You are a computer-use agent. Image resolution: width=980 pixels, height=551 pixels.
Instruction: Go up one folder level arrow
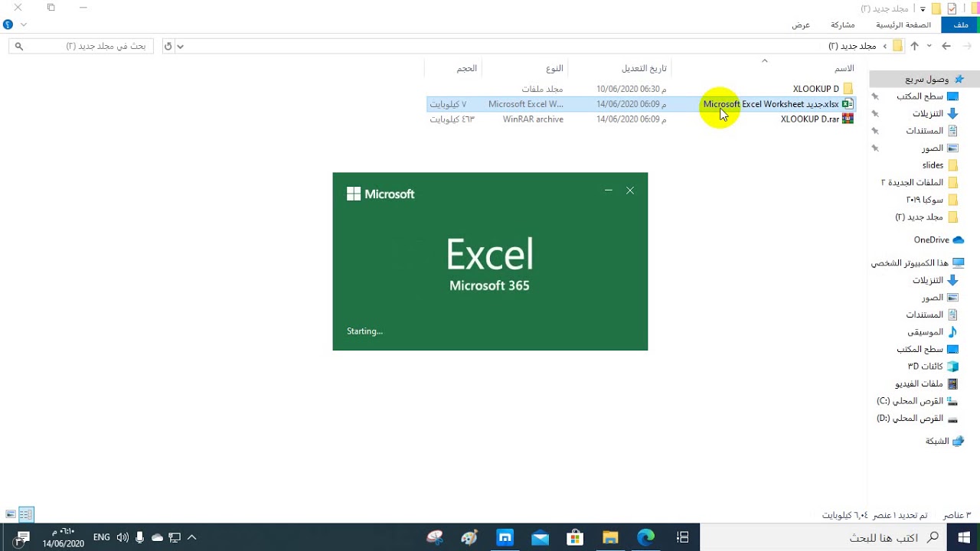(x=914, y=46)
